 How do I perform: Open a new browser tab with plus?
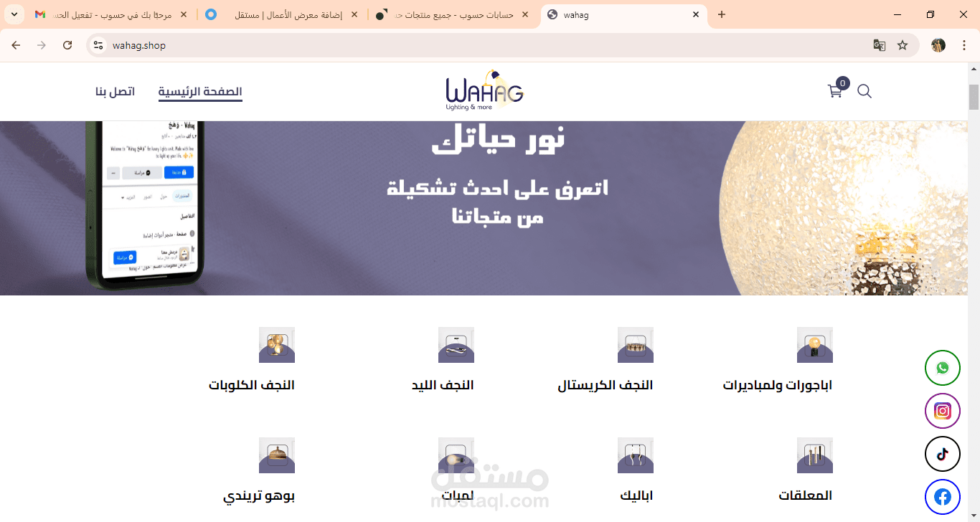(x=722, y=14)
